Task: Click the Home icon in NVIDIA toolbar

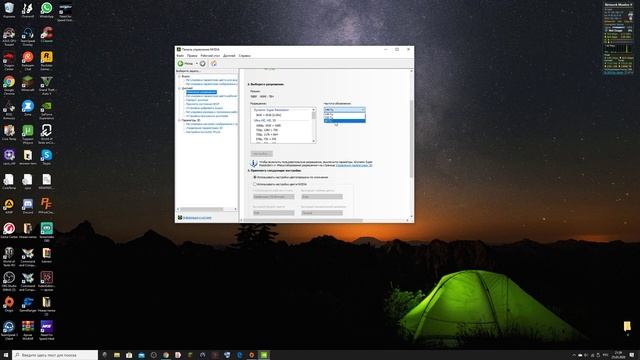Action: (213, 64)
